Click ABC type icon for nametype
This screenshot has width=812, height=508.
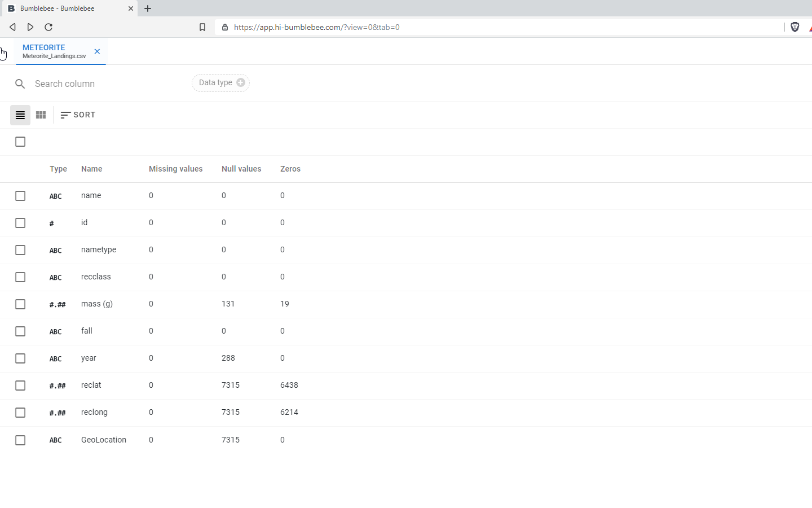coord(55,251)
